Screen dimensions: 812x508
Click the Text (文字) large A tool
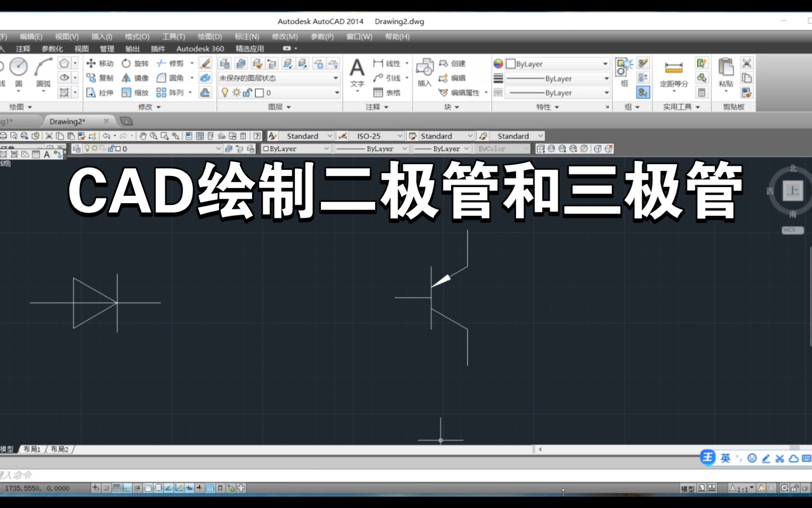point(357,68)
